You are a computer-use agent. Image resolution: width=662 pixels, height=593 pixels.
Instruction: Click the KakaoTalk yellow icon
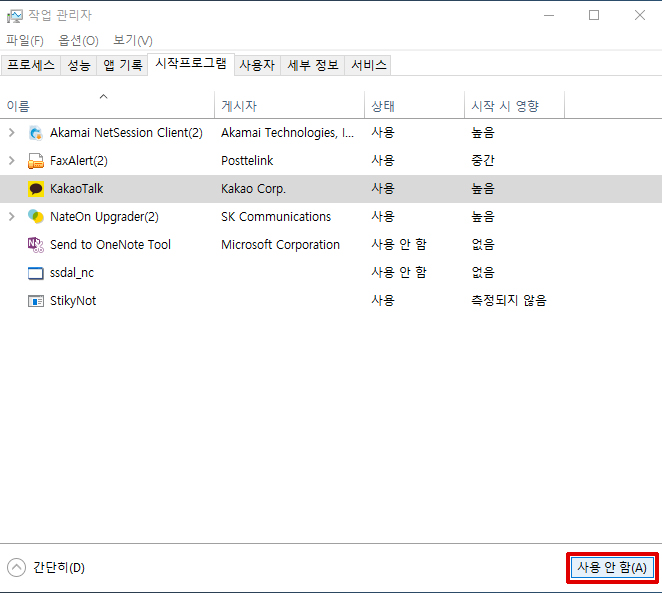coord(36,189)
